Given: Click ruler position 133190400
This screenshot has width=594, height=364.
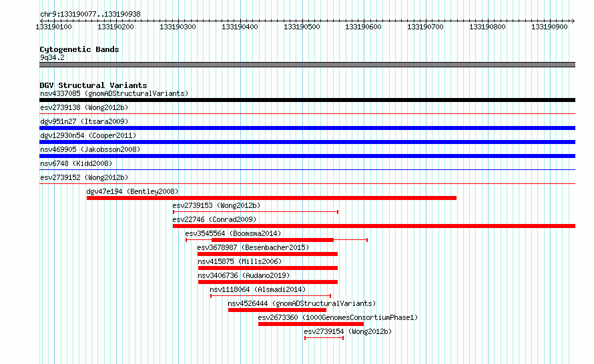Looking at the screenshot, I should [240, 27].
